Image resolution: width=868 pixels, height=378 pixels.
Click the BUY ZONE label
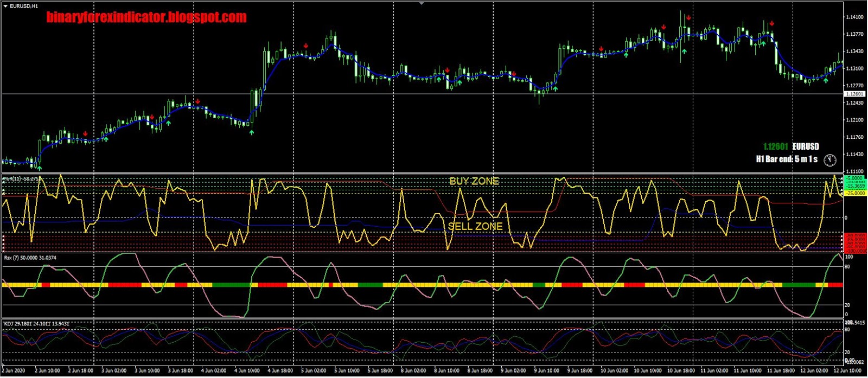click(474, 181)
